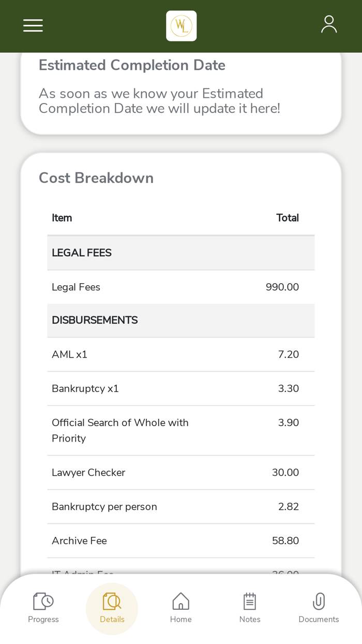Open the hamburger navigation menu

click(x=33, y=25)
